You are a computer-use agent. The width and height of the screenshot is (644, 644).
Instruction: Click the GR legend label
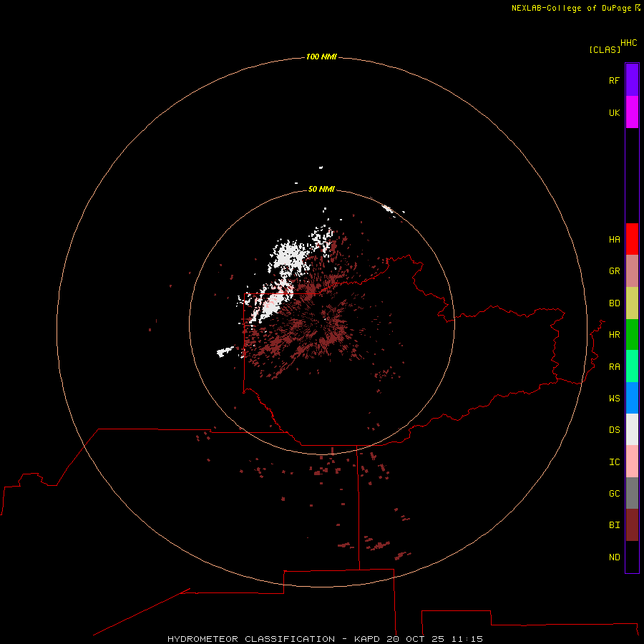click(x=614, y=271)
